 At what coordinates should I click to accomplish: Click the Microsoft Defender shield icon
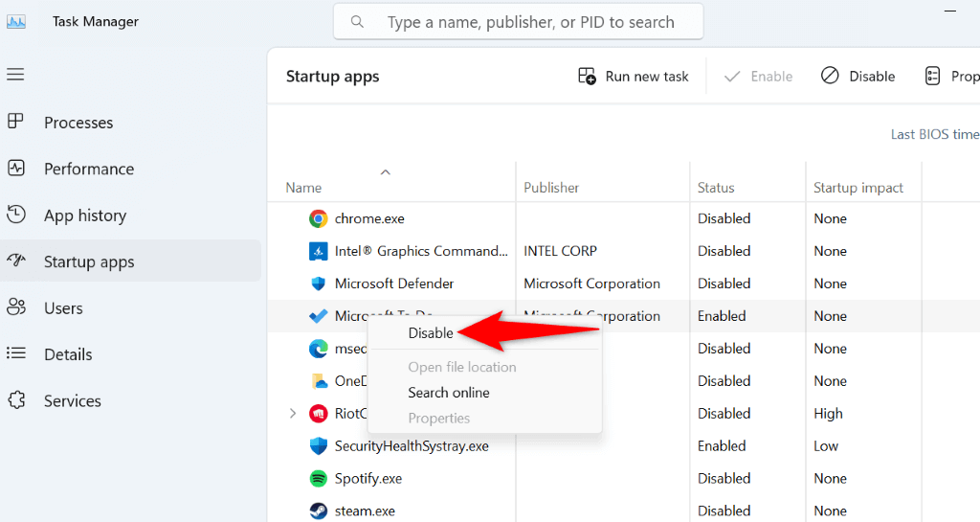(x=319, y=284)
